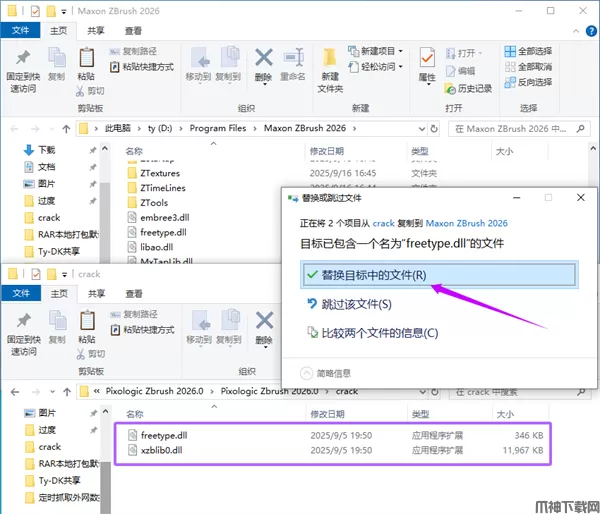Choose Compare info for both files (C)
This screenshot has width=600, height=514.
373,333
